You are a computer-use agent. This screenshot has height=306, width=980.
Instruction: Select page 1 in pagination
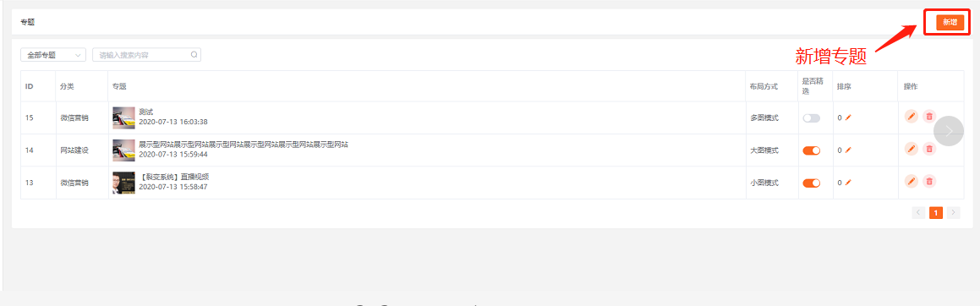(936, 213)
